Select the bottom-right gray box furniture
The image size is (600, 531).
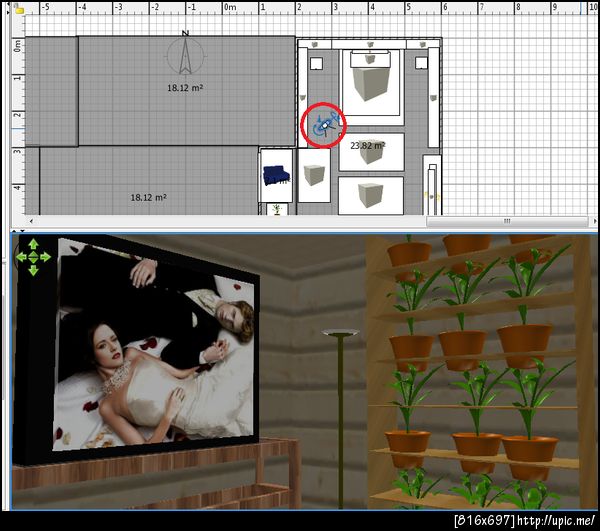pos(371,195)
